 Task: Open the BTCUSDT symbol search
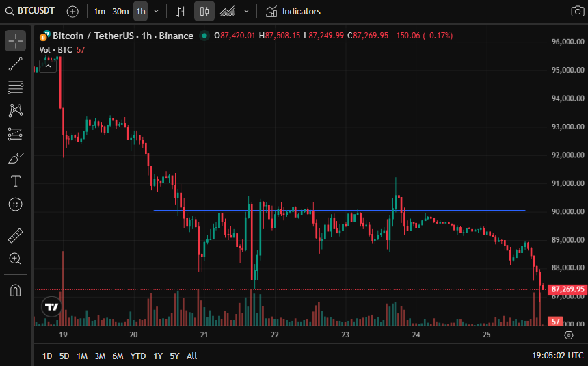pyautogui.click(x=30, y=11)
